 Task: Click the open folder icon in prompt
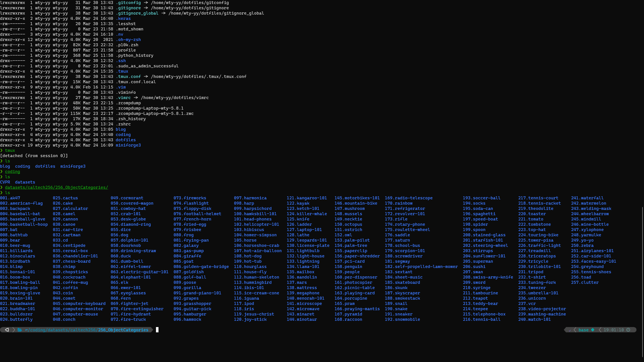[x=20, y=330]
